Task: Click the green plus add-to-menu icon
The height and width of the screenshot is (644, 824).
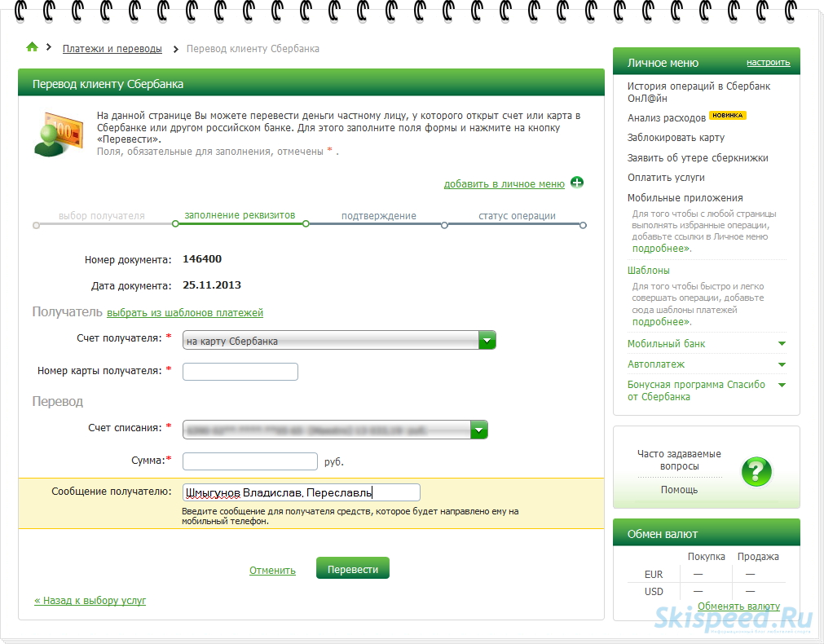Action: [577, 183]
